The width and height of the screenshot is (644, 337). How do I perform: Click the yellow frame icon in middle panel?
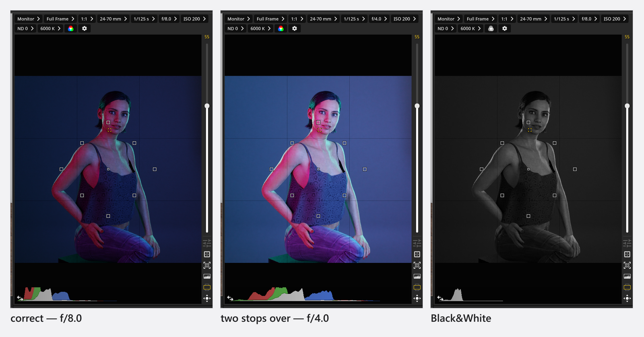coord(417,287)
